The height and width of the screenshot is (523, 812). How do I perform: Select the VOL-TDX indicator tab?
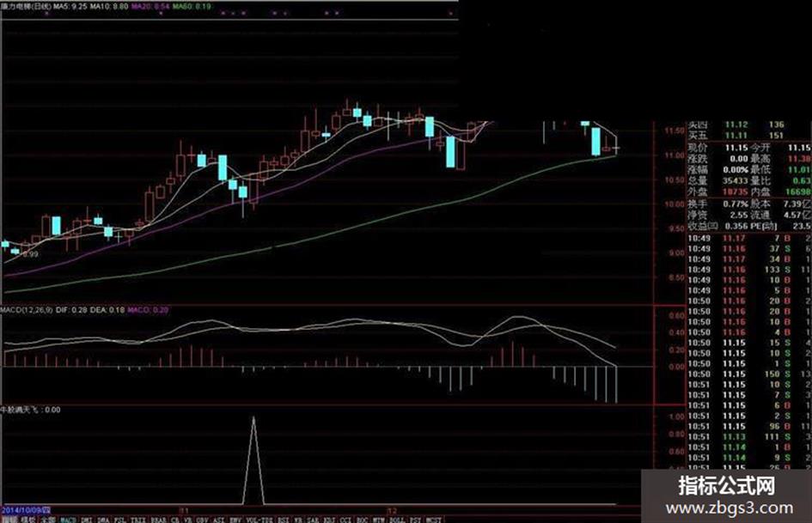pyautogui.click(x=259, y=520)
